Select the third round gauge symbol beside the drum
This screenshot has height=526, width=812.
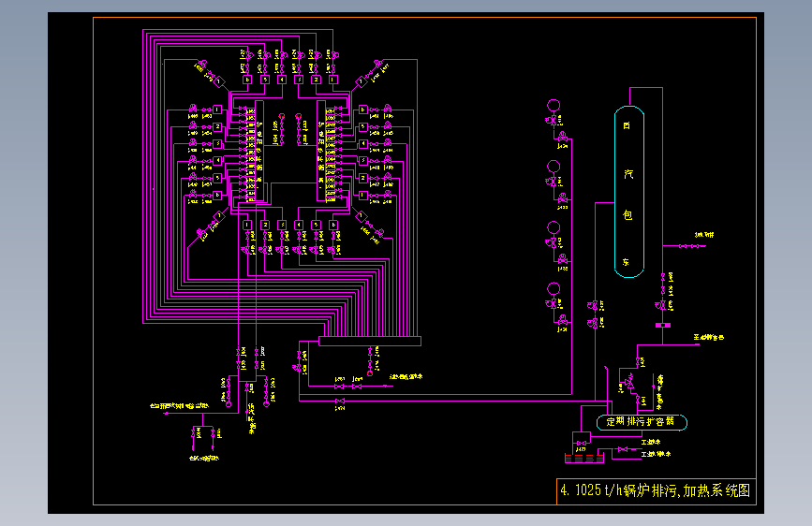(554, 227)
